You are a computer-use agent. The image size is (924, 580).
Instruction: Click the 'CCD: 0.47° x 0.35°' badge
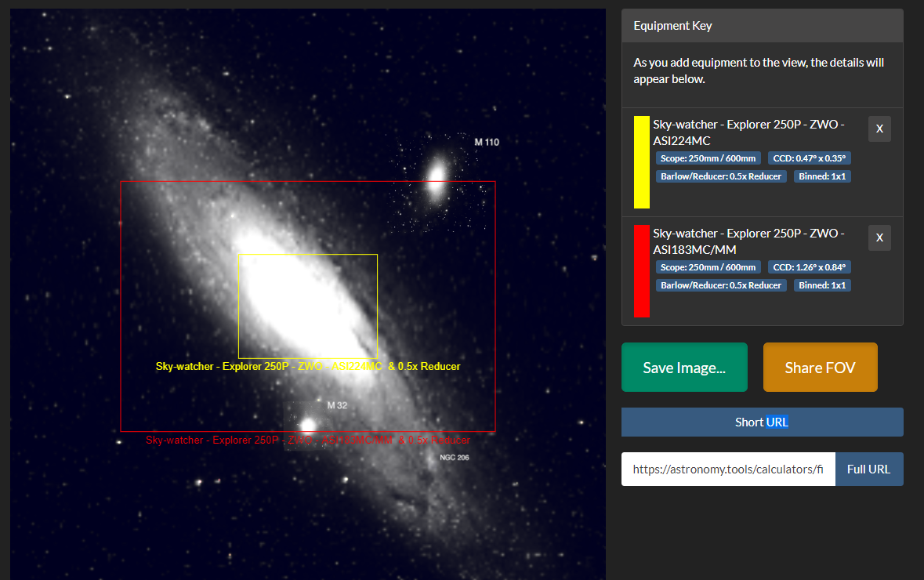[x=809, y=158]
